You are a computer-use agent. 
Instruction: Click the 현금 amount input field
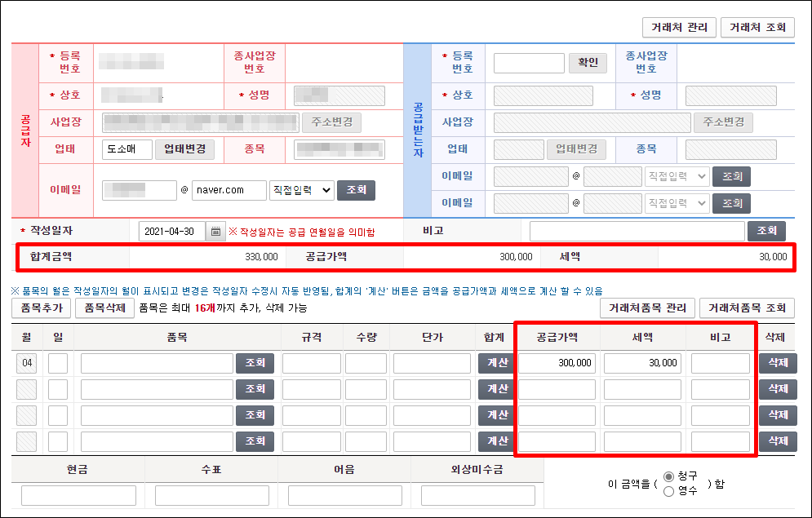pos(78,495)
